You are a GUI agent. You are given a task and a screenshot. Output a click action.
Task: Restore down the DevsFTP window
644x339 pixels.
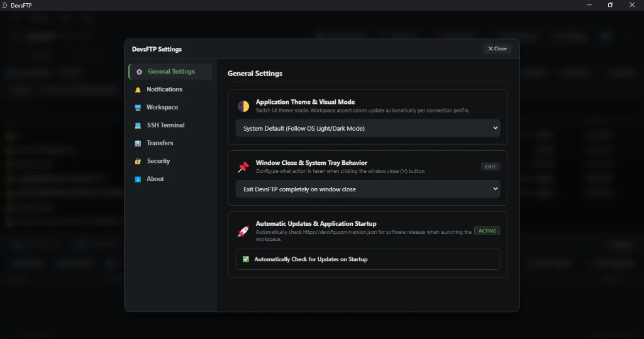[x=611, y=5]
